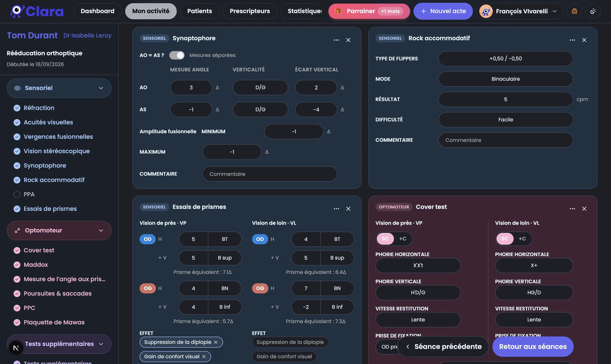Screen dimensions: 611x364
Task: Close the Synoptophore card
Action: point(348,40)
